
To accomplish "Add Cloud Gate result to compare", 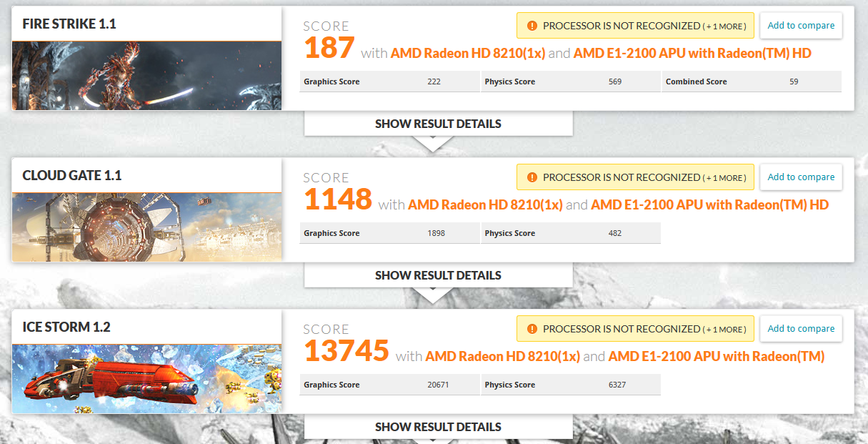I will [x=801, y=177].
